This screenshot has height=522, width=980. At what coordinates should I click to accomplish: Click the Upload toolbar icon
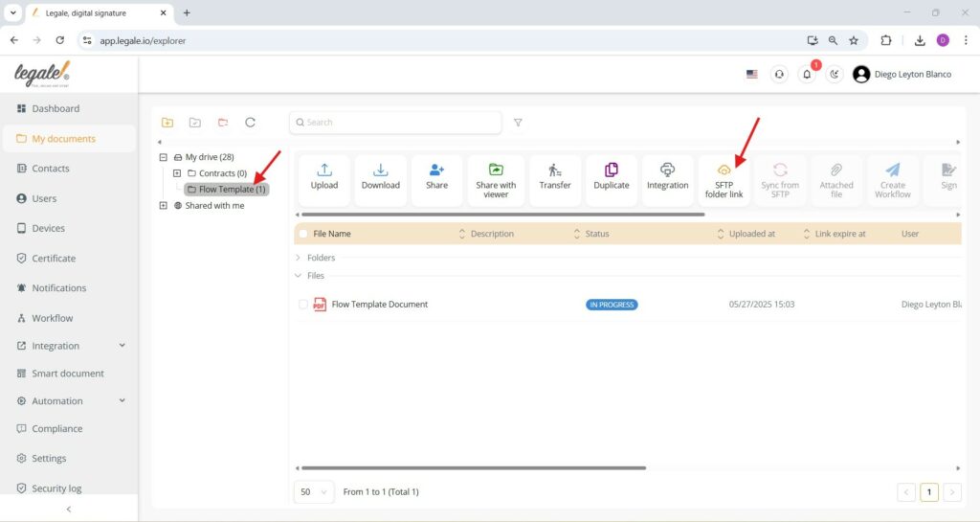323,170
